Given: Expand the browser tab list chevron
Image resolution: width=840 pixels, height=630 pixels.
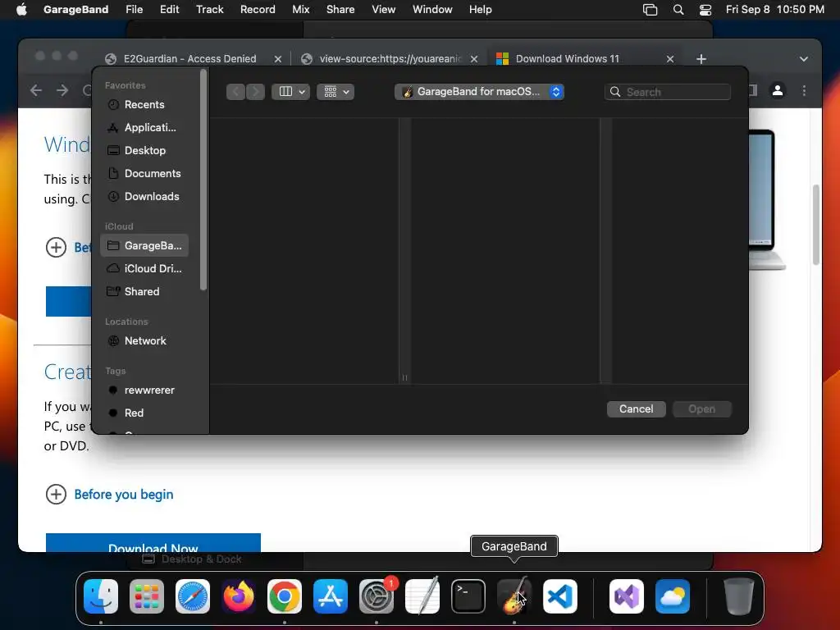Looking at the screenshot, I should (x=804, y=59).
